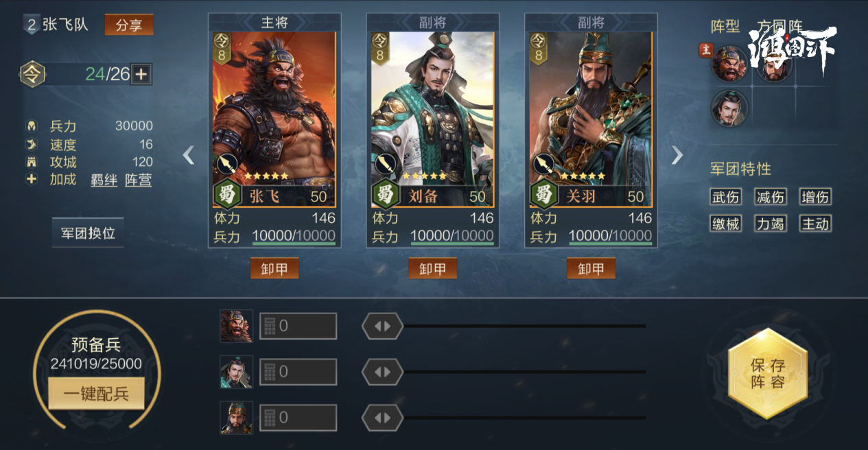Adjust Zhang Fei's troop slider handle
Viewport: 868px width, 450px height.
click(382, 326)
